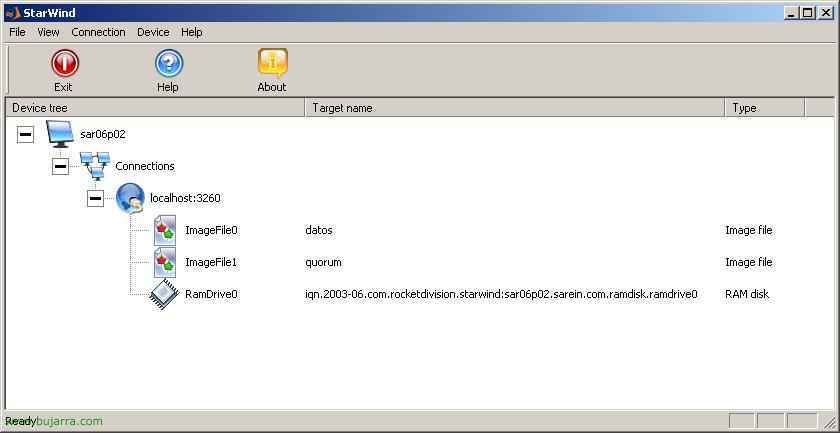Click 'Image file' type in ImageFile1 row
The width and height of the screenshot is (840, 433).
pyautogui.click(x=749, y=263)
